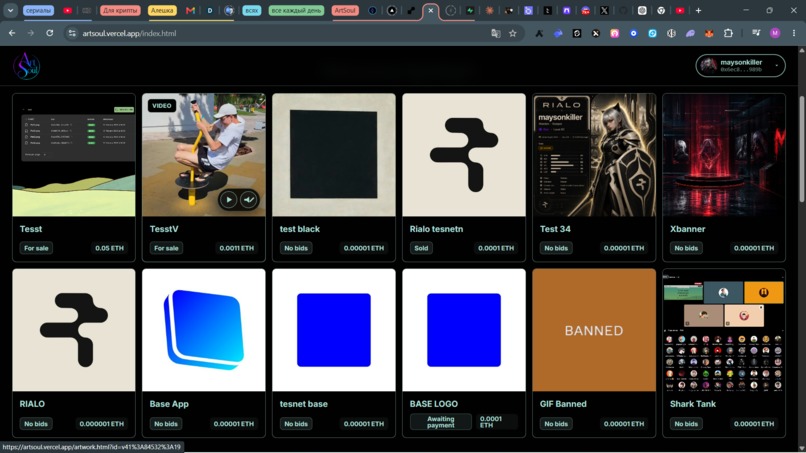The image size is (806, 453).
Task: Expand the Для крипты tab group
Action: (x=120, y=10)
